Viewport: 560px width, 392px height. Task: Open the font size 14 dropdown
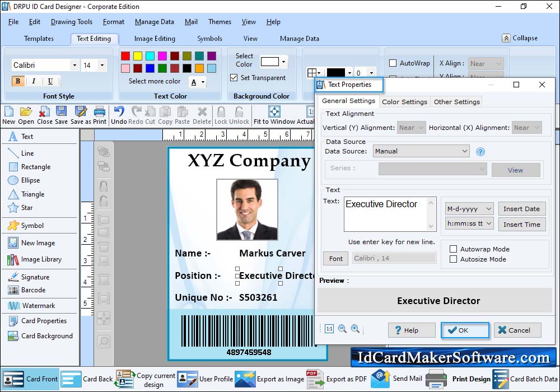pos(102,66)
